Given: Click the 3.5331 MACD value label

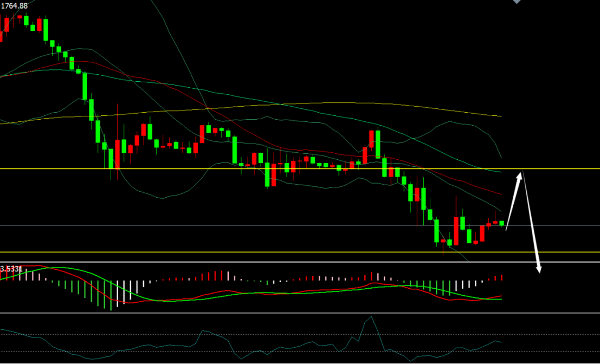Looking at the screenshot, I should click(x=10, y=269).
